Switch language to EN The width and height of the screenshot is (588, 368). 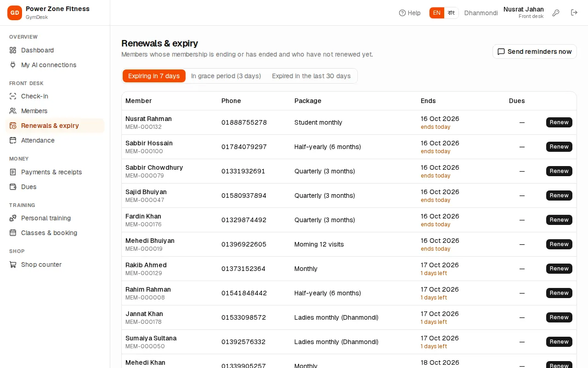pos(437,13)
